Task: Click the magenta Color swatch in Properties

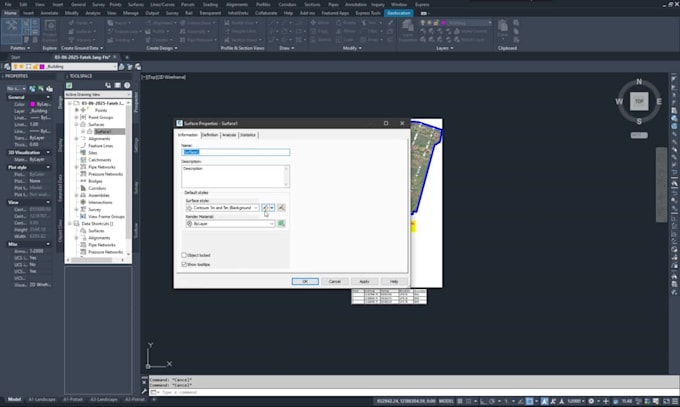Action: (33, 104)
